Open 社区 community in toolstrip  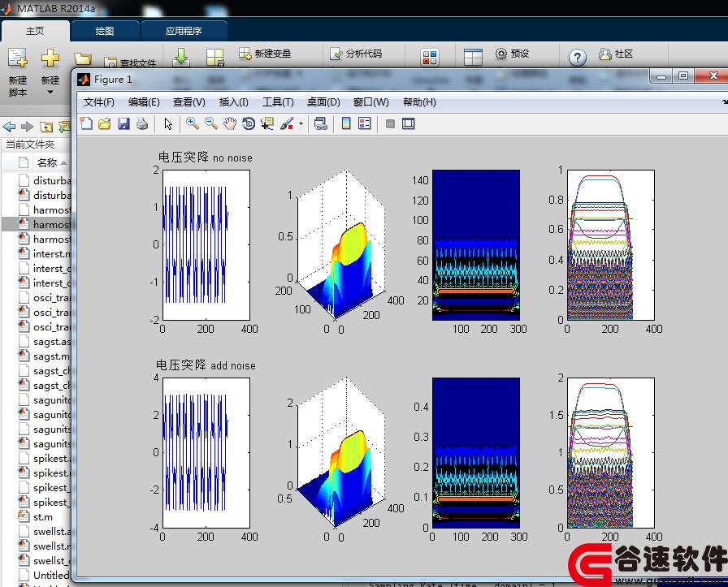point(616,54)
